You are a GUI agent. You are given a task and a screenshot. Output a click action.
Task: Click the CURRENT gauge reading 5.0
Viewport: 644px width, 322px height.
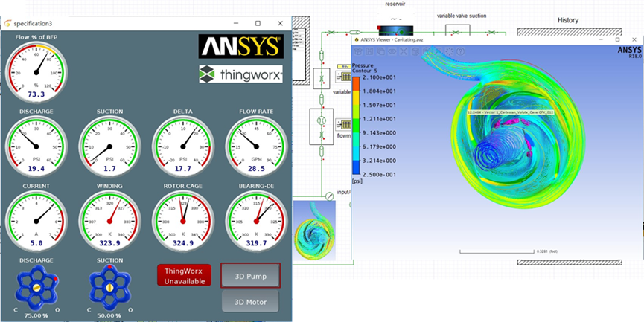click(x=36, y=221)
